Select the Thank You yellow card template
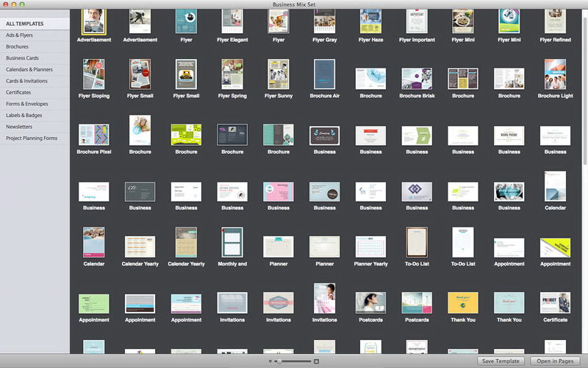Screen dimensions: 588x368 pyautogui.click(x=463, y=302)
